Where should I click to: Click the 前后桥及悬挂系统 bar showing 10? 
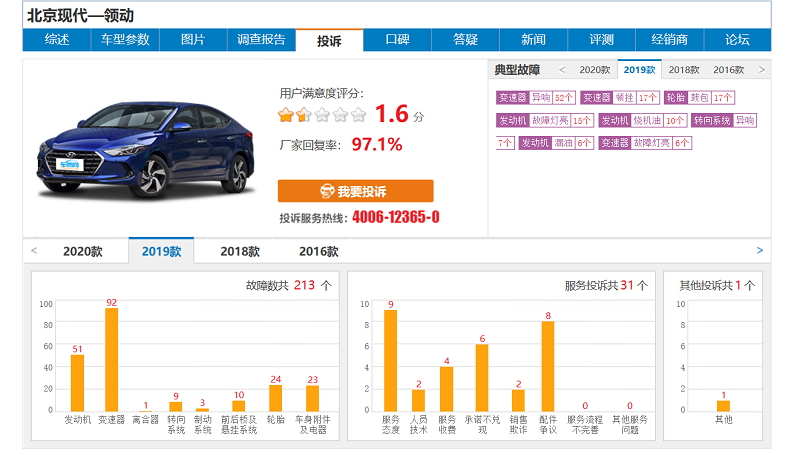(x=239, y=406)
